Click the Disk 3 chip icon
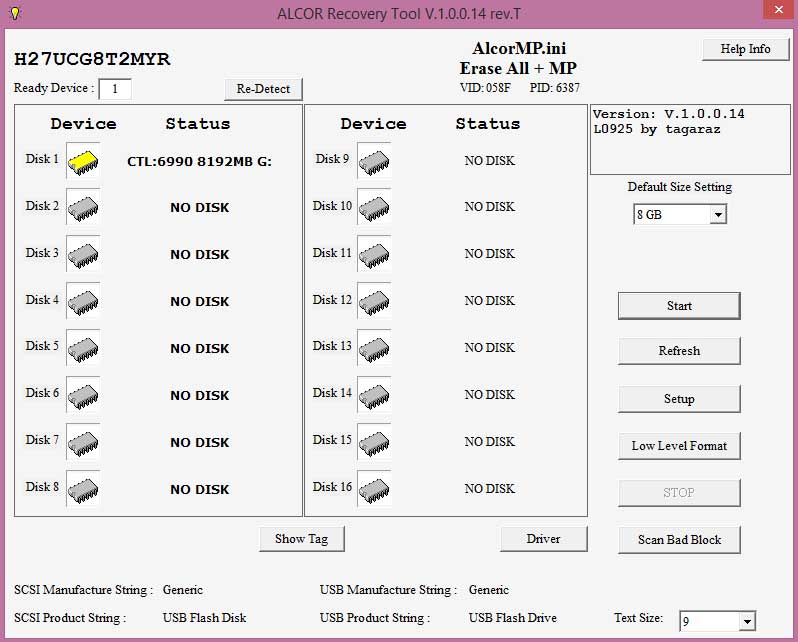 83,255
